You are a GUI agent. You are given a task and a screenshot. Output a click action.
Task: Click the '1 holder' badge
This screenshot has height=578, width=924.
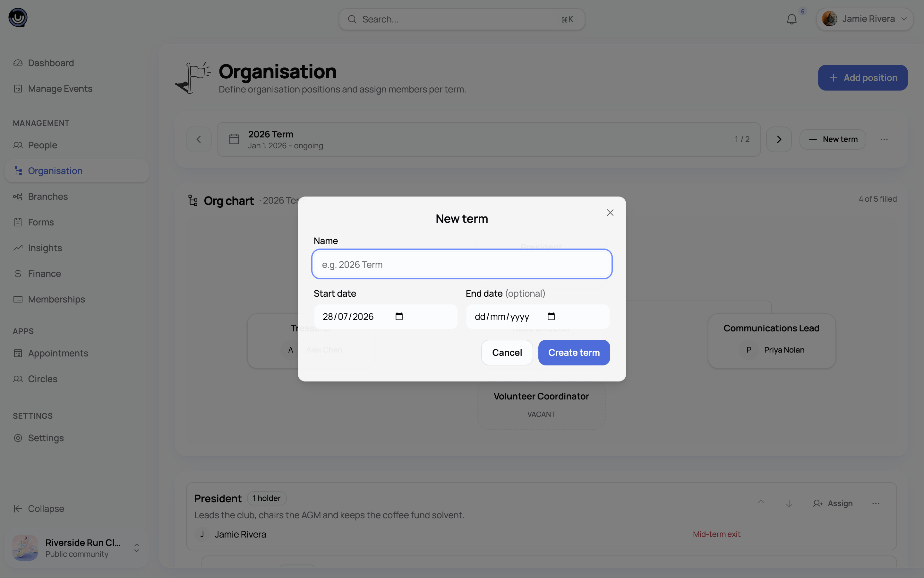click(x=267, y=498)
